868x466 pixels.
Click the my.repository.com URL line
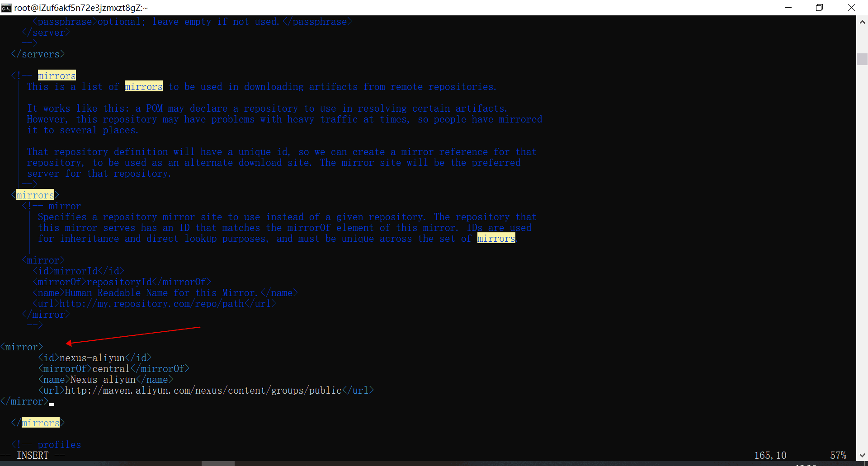coord(155,304)
